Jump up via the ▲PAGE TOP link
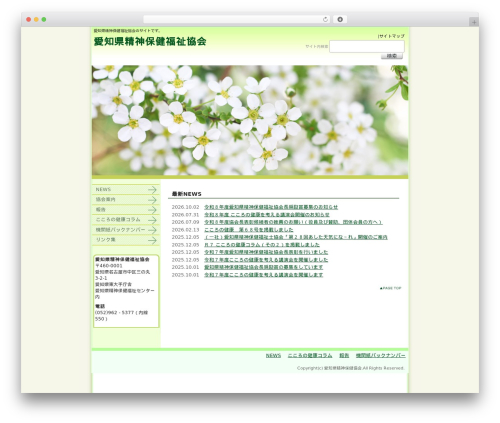Viewport: 500px width, 423px height. [390, 288]
